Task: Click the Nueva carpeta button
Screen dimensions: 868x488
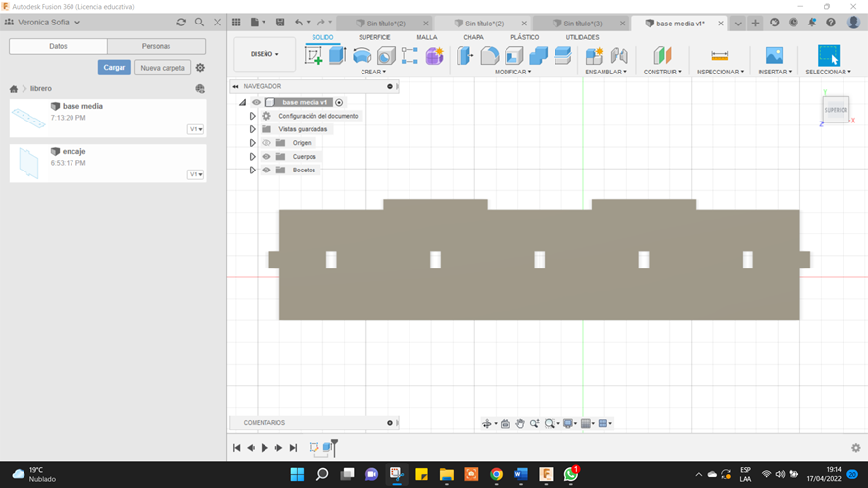Action: pos(163,68)
